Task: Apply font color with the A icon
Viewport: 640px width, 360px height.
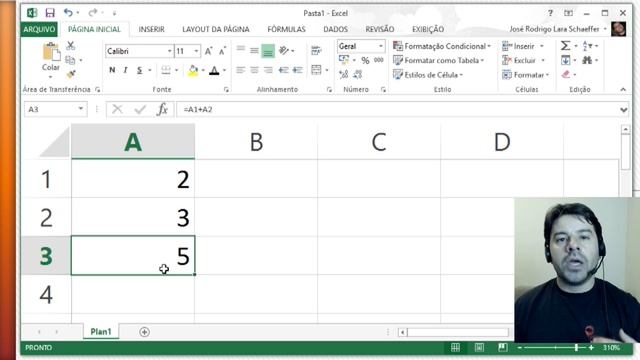Action: (214, 70)
